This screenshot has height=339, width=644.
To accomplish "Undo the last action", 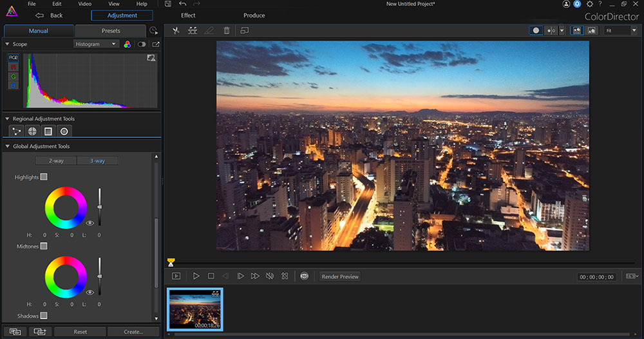I will click(183, 4).
